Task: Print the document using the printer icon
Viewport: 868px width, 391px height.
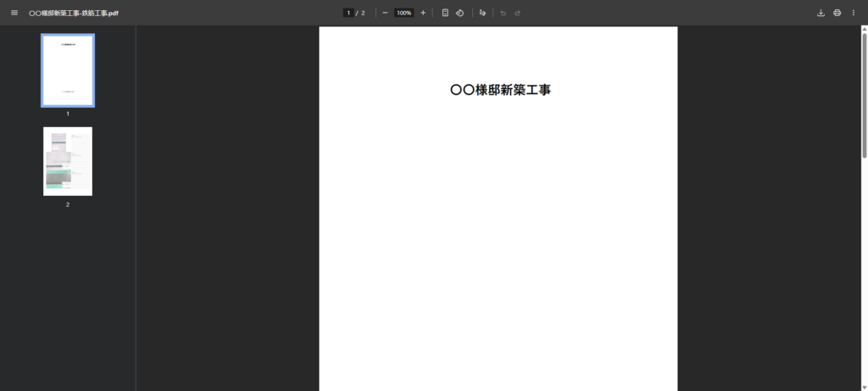Action: pyautogui.click(x=837, y=13)
